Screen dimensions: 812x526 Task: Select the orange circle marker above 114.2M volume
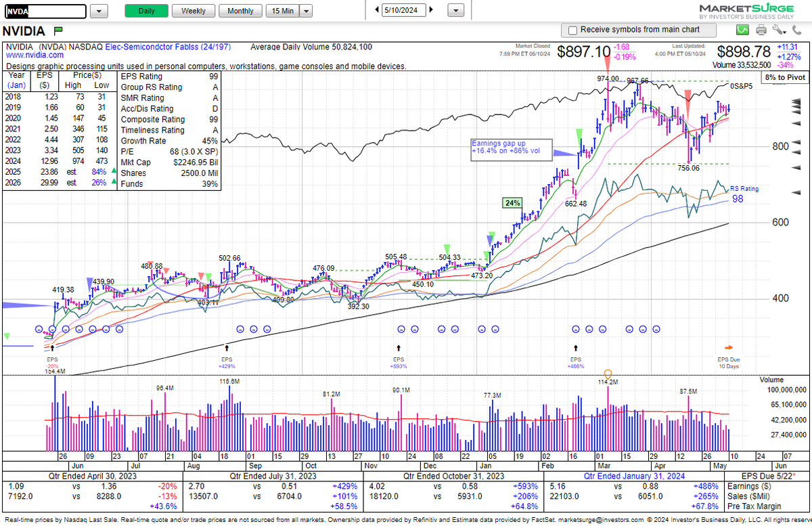pyautogui.click(x=608, y=374)
